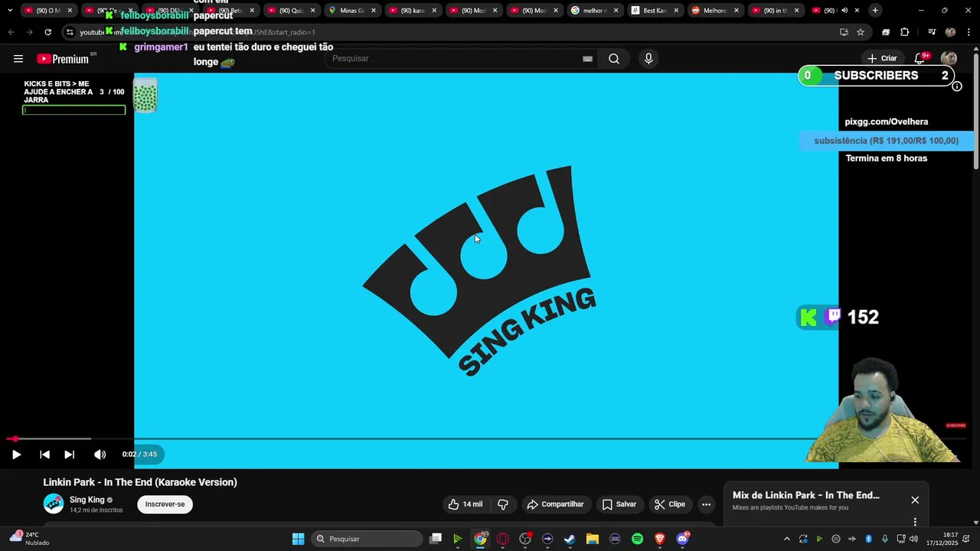This screenshot has height=551, width=980.
Task: Mute the video volume
Action: point(100,455)
